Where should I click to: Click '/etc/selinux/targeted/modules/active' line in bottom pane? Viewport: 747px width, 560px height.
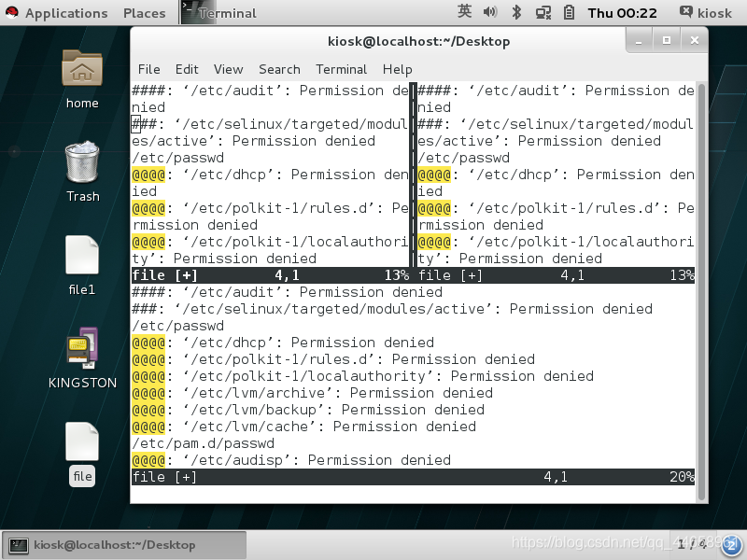pos(392,309)
